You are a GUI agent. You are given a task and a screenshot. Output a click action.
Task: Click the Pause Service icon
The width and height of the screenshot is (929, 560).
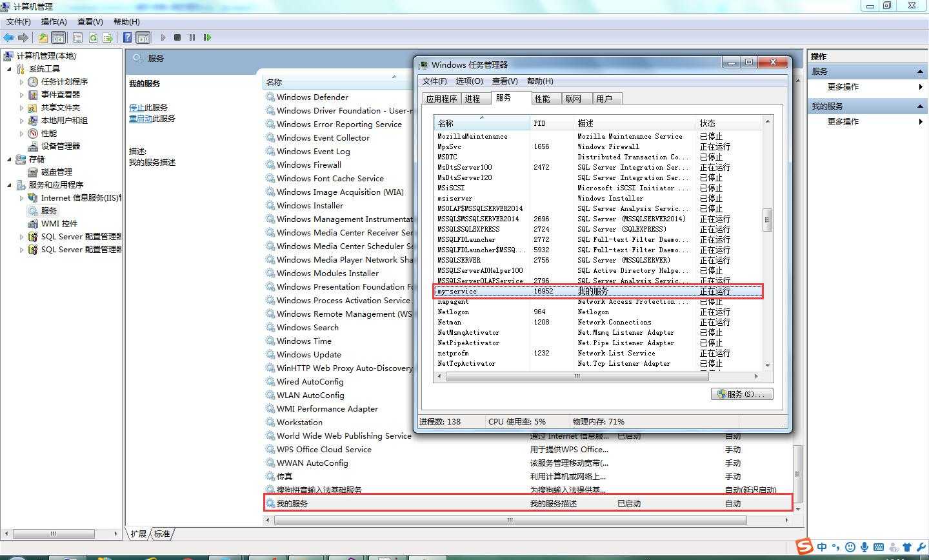[192, 37]
